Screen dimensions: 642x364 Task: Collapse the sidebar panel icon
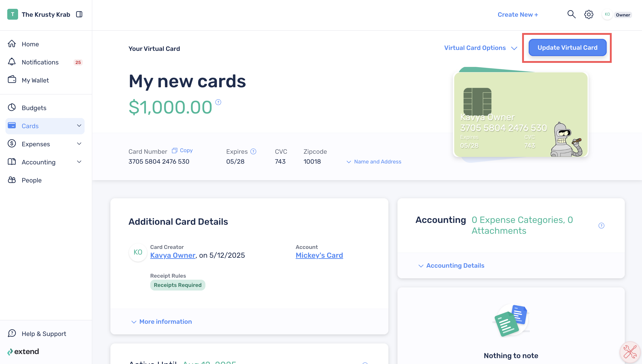coord(79,14)
